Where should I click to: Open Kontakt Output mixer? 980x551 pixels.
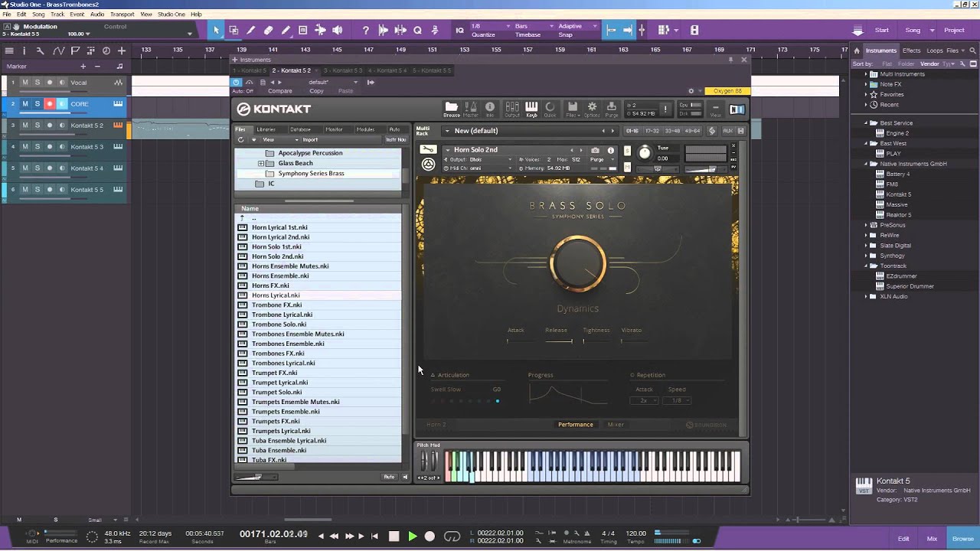[511, 108]
